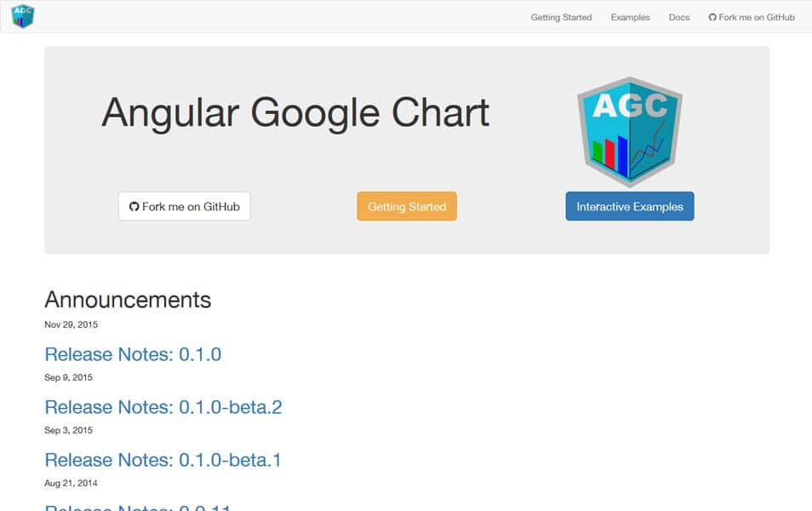
Task: Open Getting Started in the top navigation
Action: tap(561, 17)
